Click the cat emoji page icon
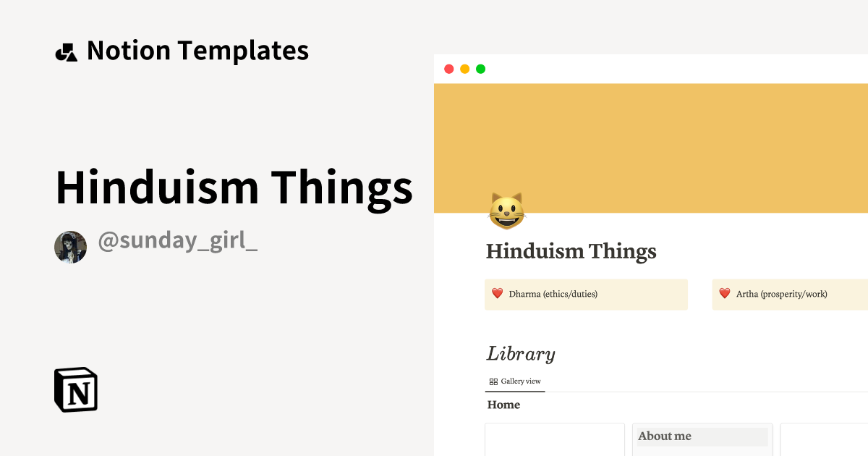The height and width of the screenshot is (456, 868). click(x=506, y=209)
